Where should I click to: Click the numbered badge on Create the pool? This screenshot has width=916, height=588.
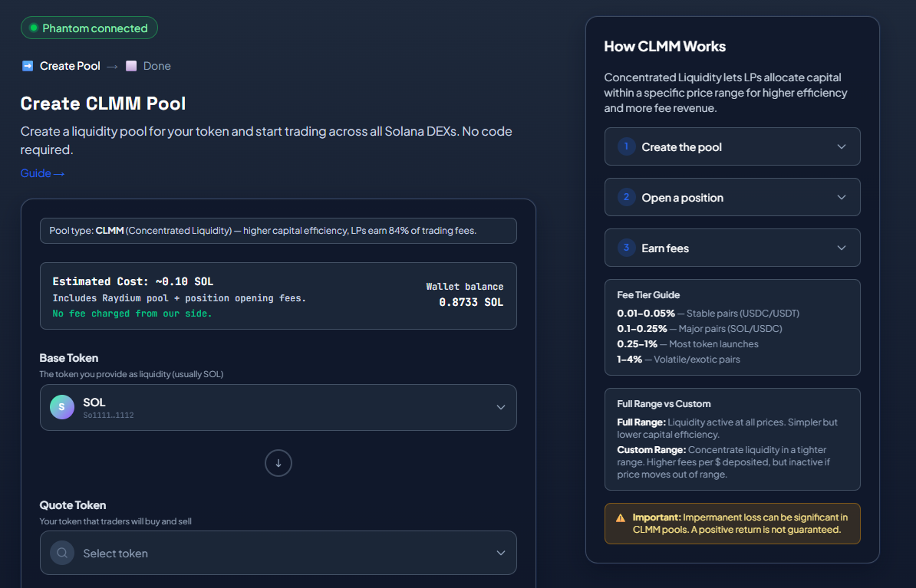(625, 146)
